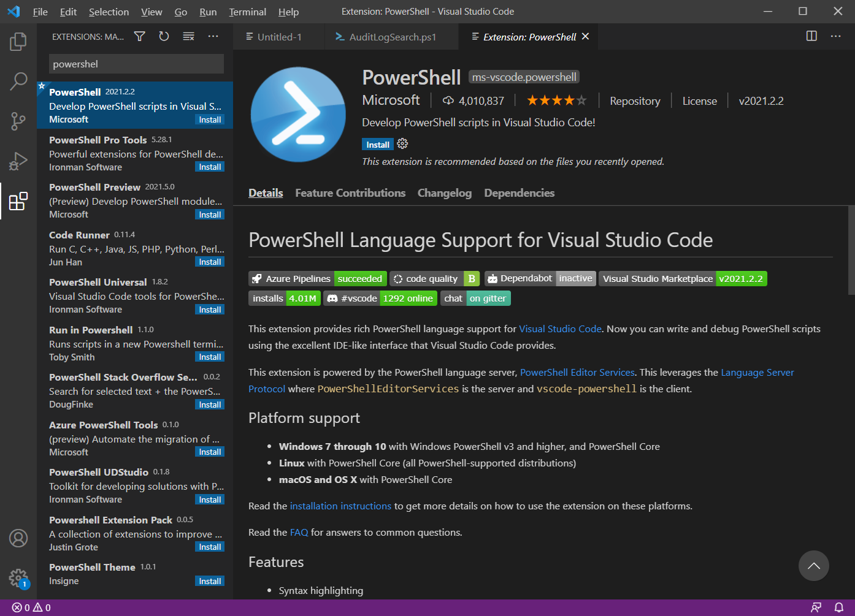The width and height of the screenshot is (855, 616).
Task: Install Powershell Extension Pack
Action: 210,547
